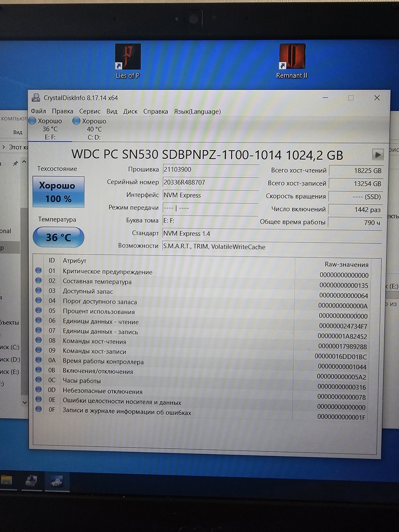Click status dot for Единицы данных - чтение
The height and width of the screenshot is (532, 399).
39,320
